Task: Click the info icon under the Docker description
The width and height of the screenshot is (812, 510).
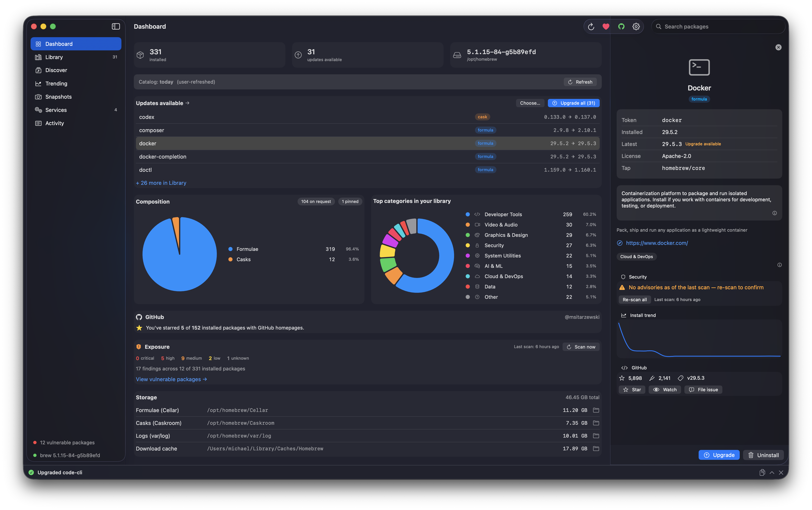Action: pyautogui.click(x=775, y=213)
